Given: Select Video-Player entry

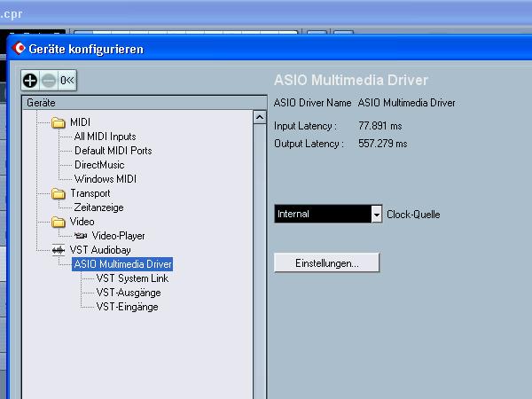Looking at the screenshot, I should tap(119, 236).
